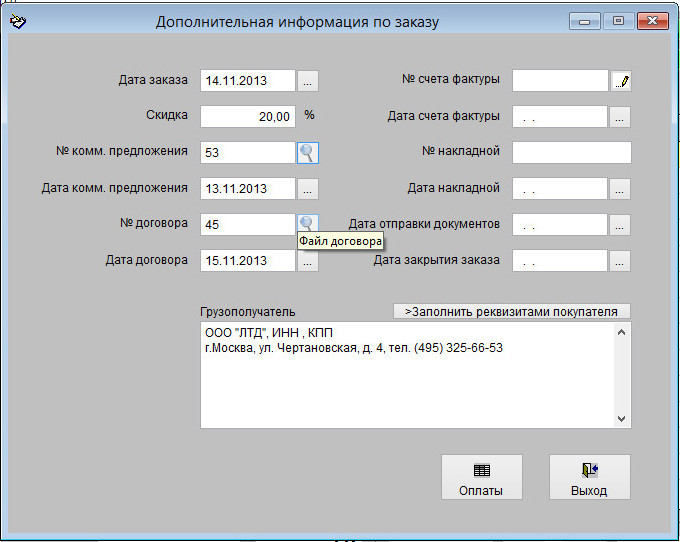This screenshot has height=542, width=680.
Task: Open the Оплаты payments button
Action: pyautogui.click(x=482, y=477)
